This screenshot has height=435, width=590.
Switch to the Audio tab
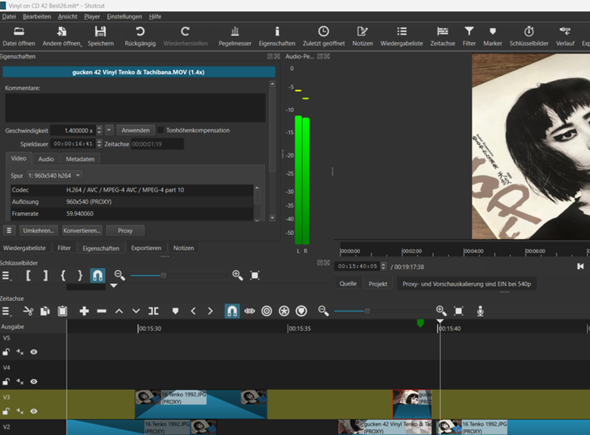tap(46, 159)
